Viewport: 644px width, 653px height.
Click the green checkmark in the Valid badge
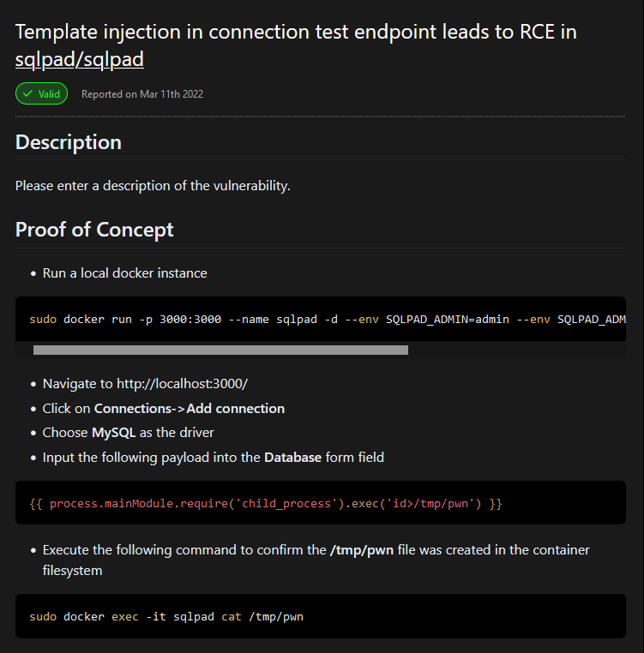point(27,93)
